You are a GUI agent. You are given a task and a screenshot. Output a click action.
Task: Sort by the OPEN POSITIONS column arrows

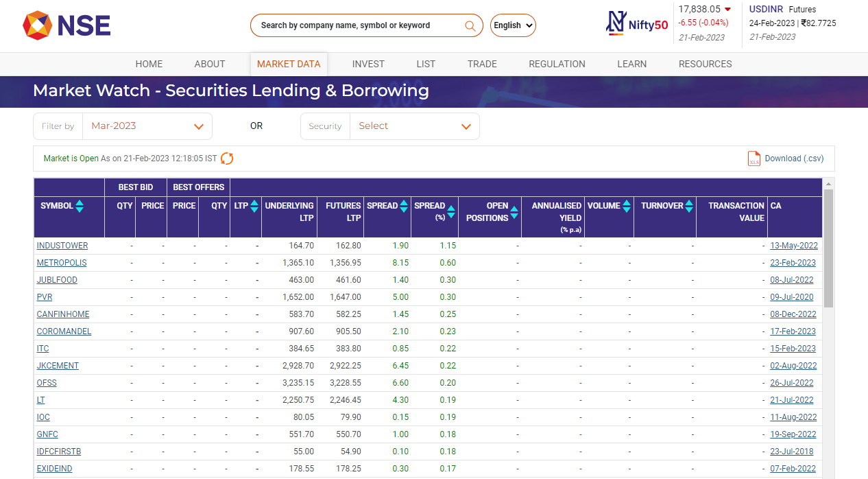pyautogui.click(x=514, y=212)
